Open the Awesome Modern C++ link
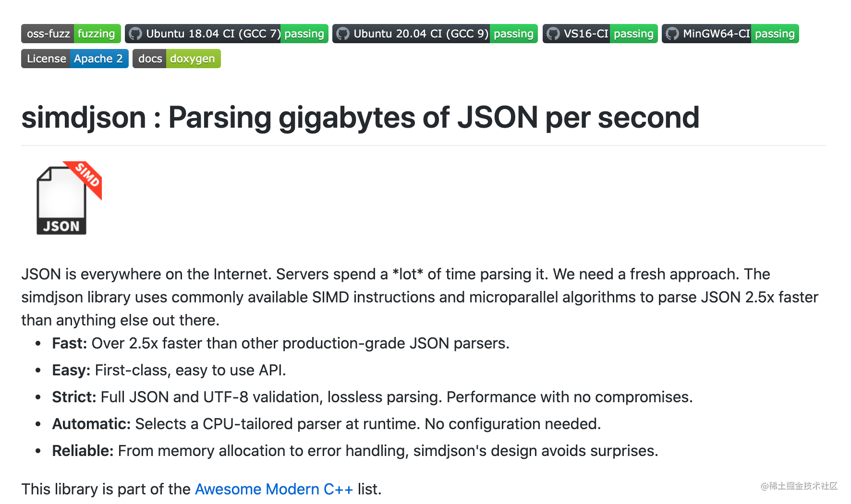 pos(274,489)
